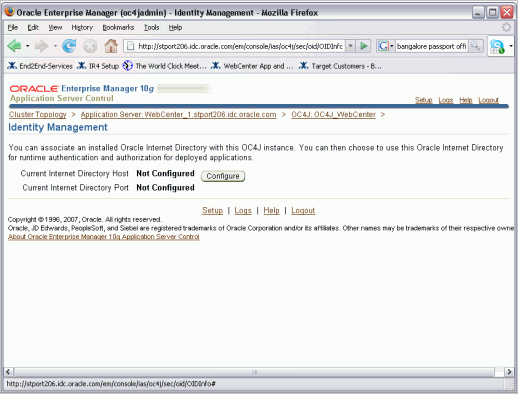Click the Identity Management page heading

click(58, 127)
